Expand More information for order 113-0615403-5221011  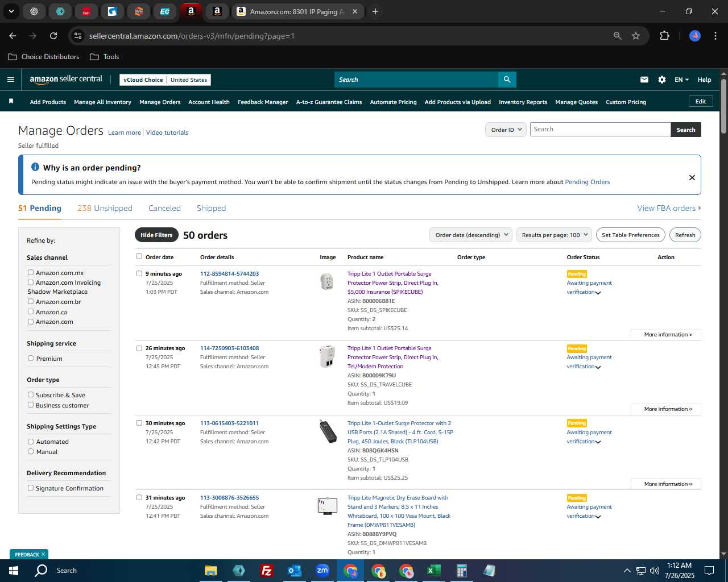(665, 484)
